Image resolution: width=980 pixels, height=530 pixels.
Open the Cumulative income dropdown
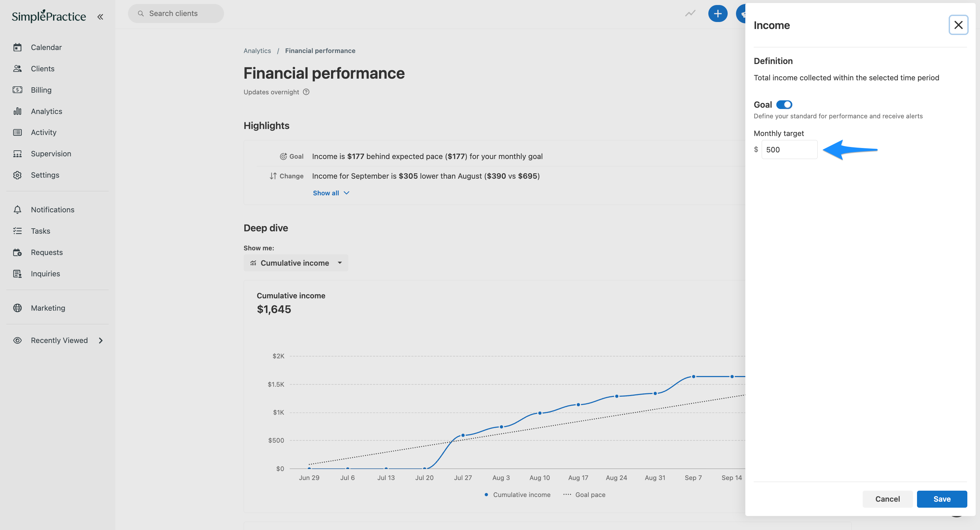click(x=296, y=263)
